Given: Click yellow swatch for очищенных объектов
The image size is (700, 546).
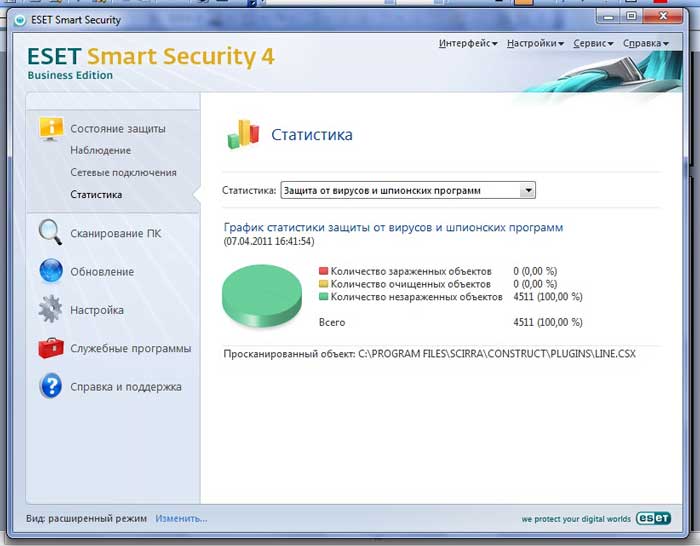Looking at the screenshot, I should tap(324, 283).
